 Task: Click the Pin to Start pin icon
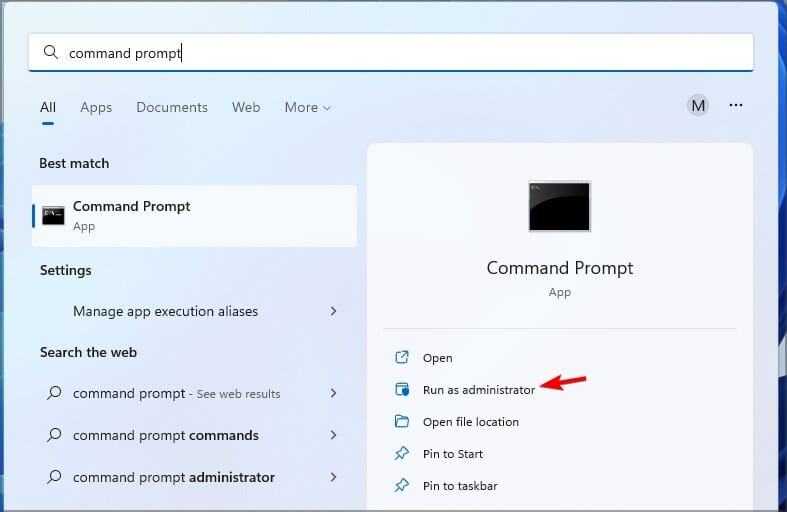pyautogui.click(x=402, y=453)
